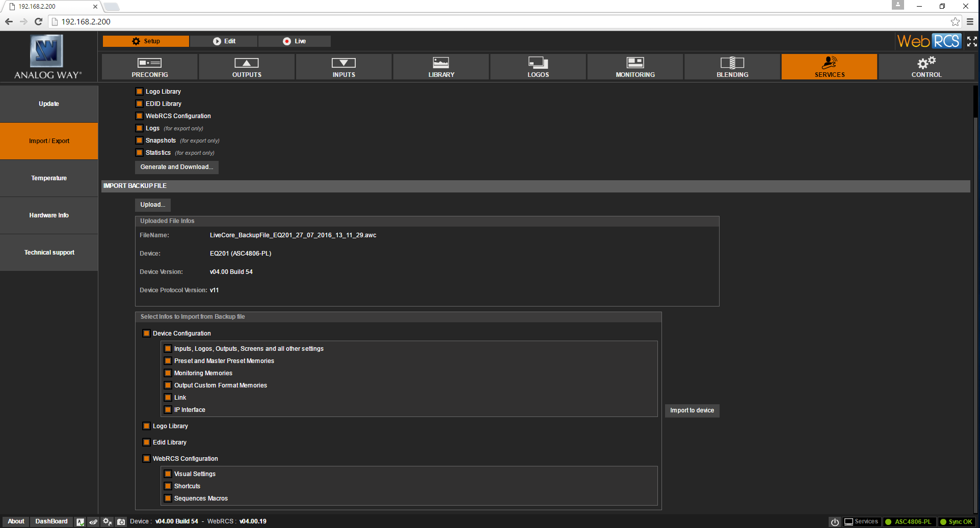Toggle the IP Interface import checkbox
The height and width of the screenshot is (528, 980).
[x=168, y=410]
